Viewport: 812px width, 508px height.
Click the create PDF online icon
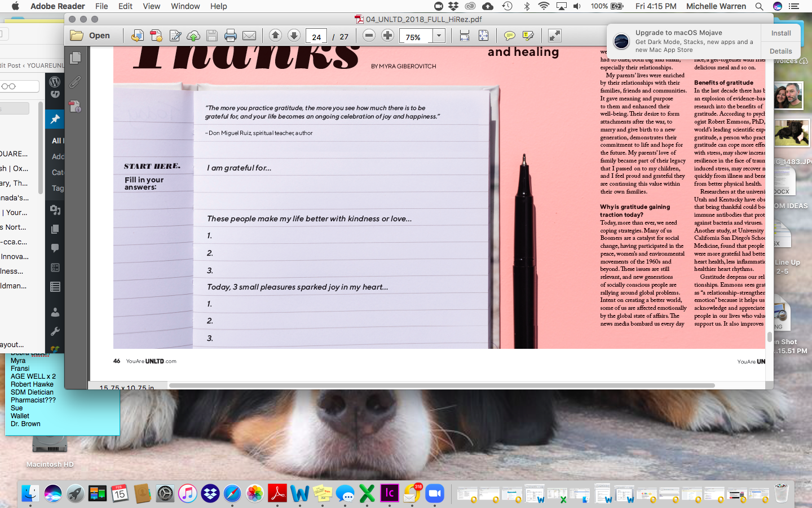(x=156, y=36)
